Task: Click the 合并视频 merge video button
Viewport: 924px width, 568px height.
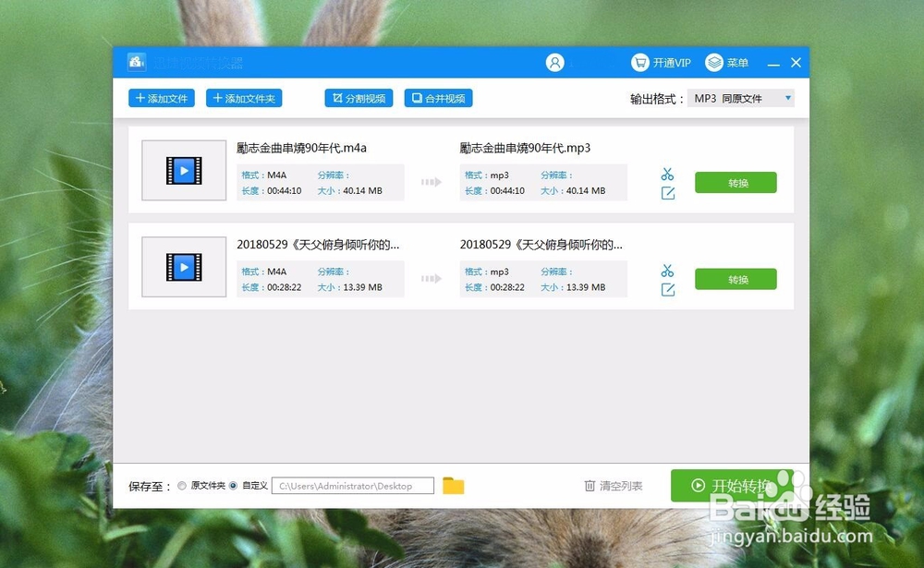Action: click(438, 97)
